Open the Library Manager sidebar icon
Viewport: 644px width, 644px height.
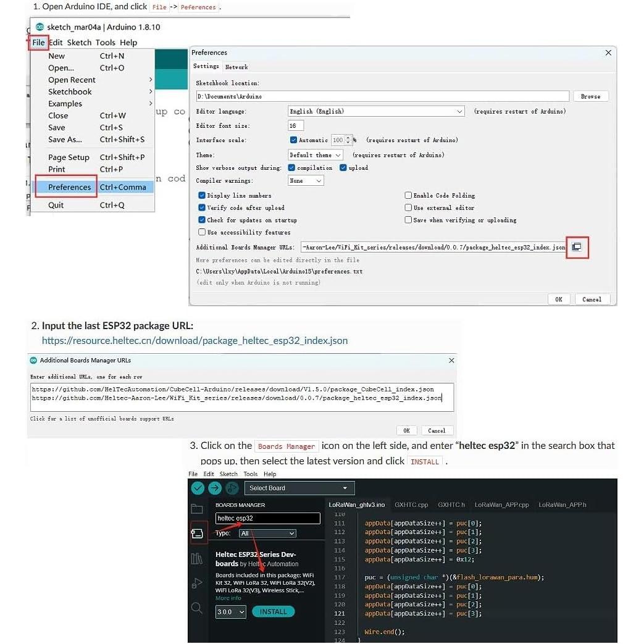[x=197, y=559]
